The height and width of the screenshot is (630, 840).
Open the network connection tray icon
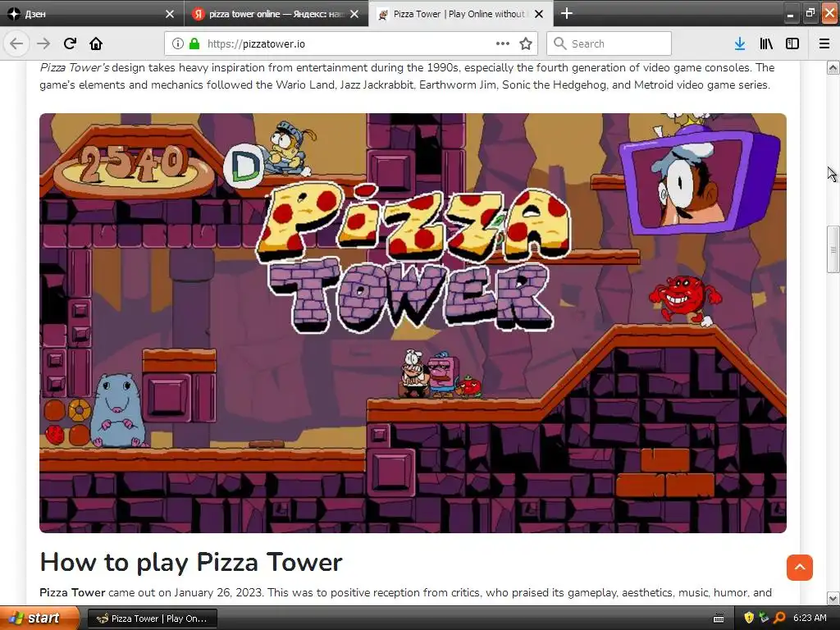coord(764,619)
